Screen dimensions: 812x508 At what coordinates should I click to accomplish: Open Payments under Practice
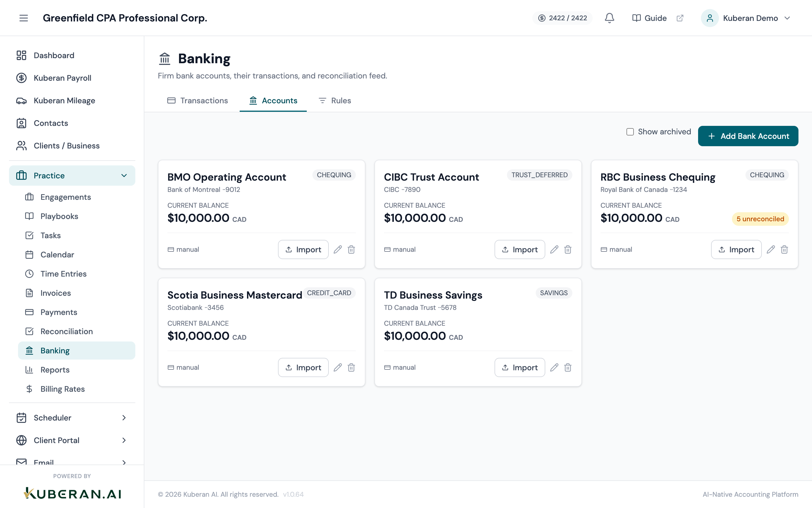pyautogui.click(x=76, y=312)
